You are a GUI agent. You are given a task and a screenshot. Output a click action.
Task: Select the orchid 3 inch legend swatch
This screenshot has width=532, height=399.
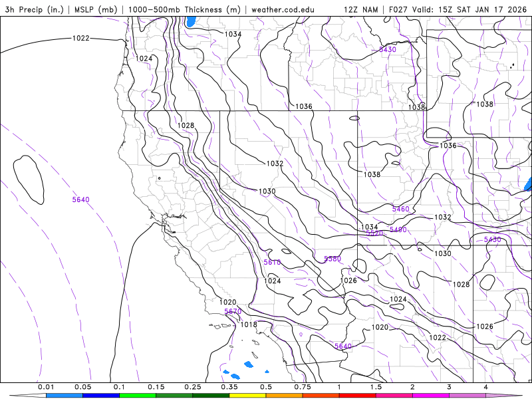point(467,396)
